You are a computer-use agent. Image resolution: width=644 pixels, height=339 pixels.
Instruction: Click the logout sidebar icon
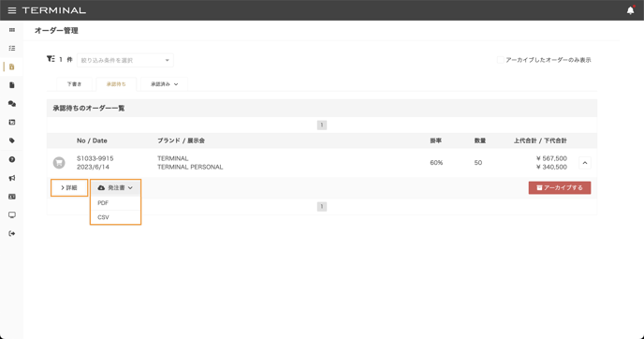12,233
